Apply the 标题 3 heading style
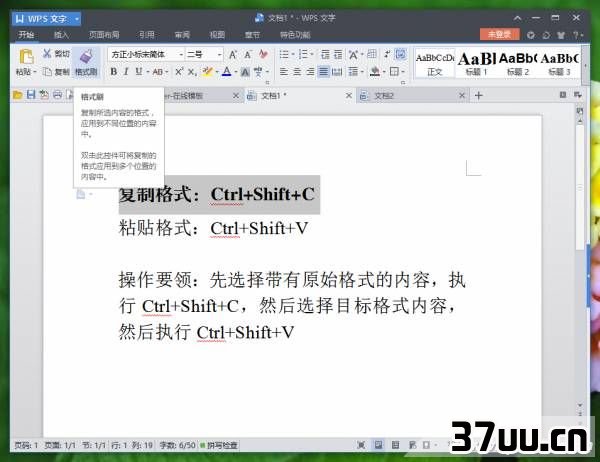 tap(559, 64)
